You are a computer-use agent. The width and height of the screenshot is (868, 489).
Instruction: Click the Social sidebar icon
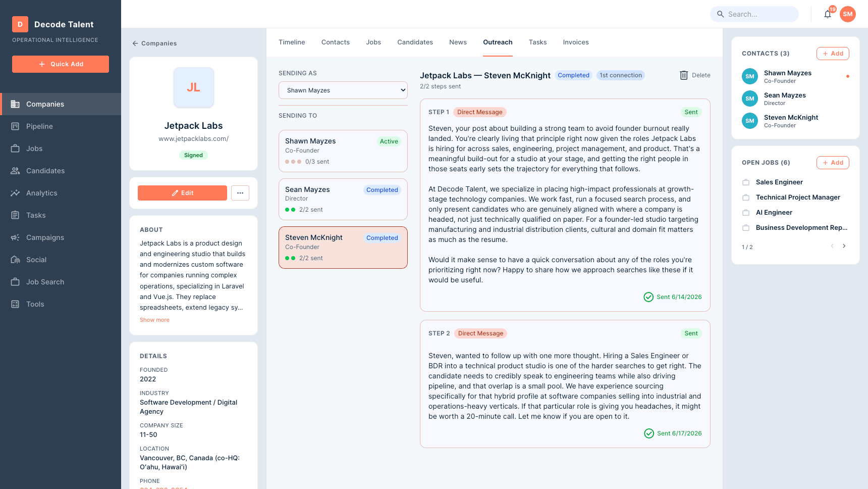pyautogui.click(x=15, y=260)
